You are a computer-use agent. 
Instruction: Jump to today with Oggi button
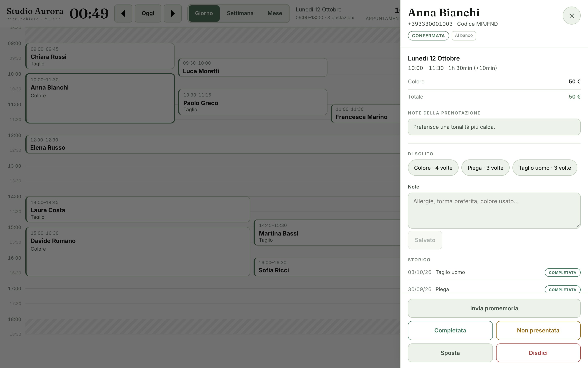(148, 13)
